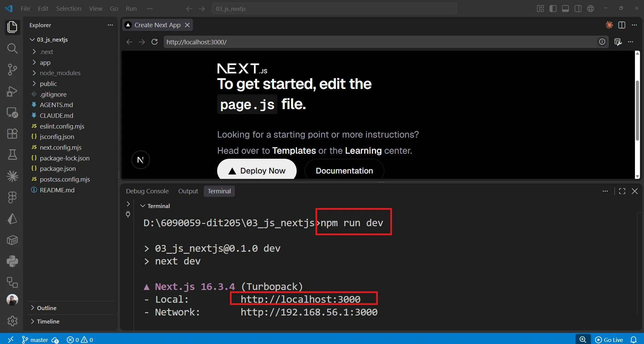Switch to the Output tab
Screen dimensions: 644x344
(x=188, y=191)
